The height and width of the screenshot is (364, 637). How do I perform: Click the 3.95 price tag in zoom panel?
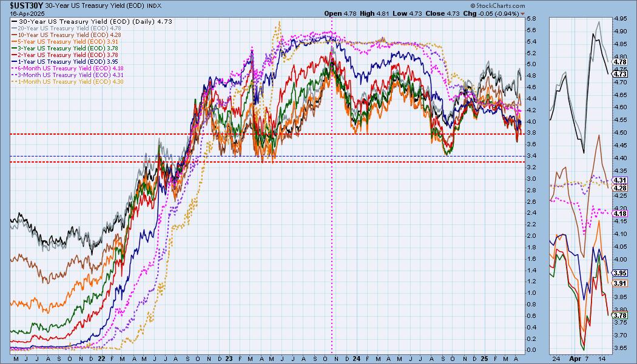[620, 273]
